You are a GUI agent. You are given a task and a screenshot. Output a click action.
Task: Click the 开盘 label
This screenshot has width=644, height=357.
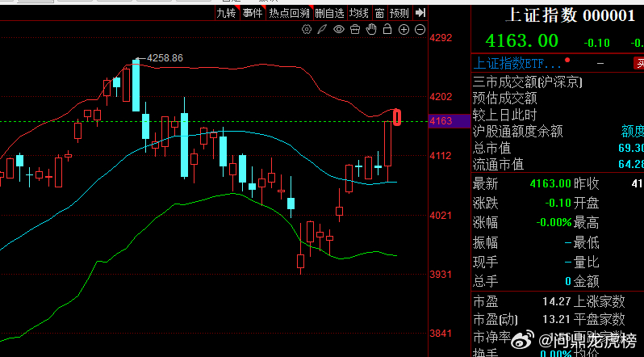(x=587, y=203)
